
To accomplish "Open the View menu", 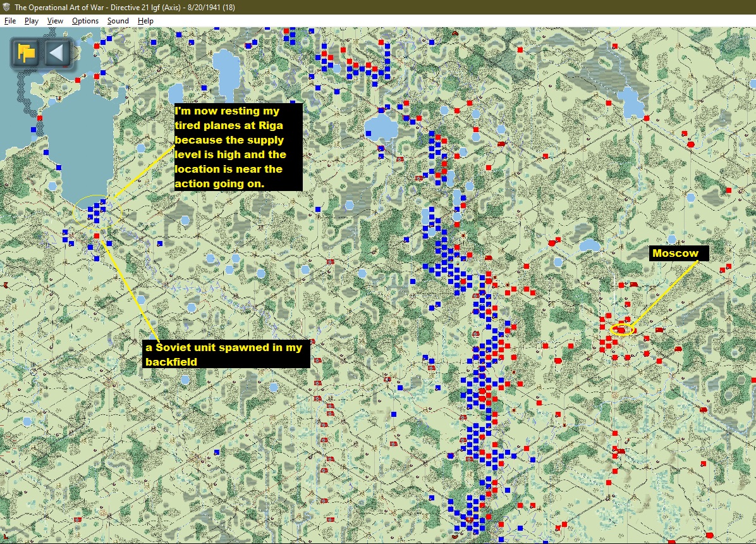I will pyautogui.click(x=55, y=21).
